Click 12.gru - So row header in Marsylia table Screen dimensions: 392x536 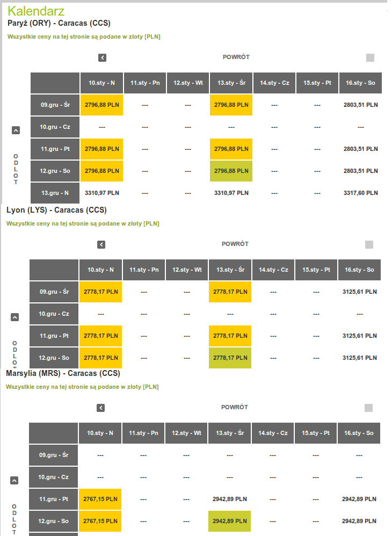click(x=53, y=521)
